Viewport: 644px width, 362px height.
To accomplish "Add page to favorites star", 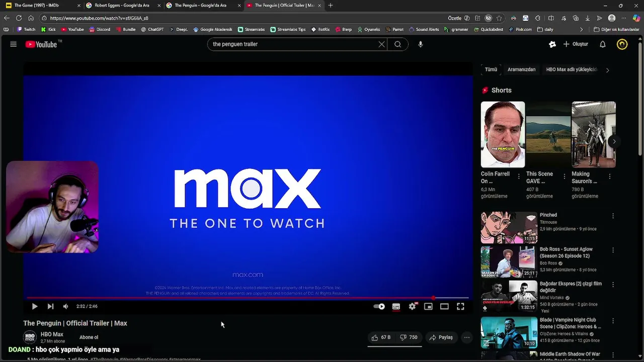I will tap(499, 18).
